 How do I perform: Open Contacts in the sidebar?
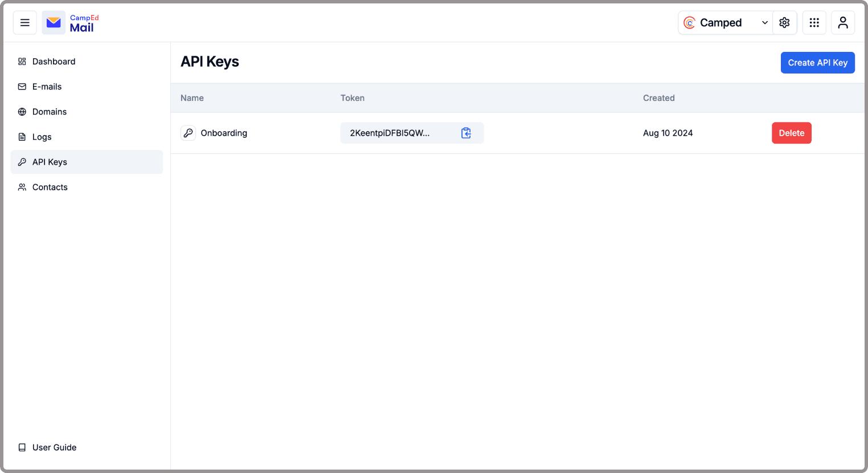click(87, 187)
